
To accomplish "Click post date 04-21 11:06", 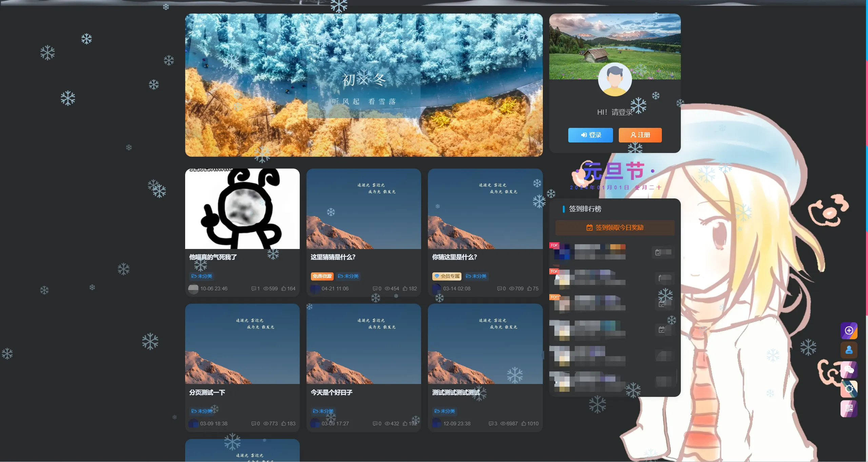I will 335,289.
